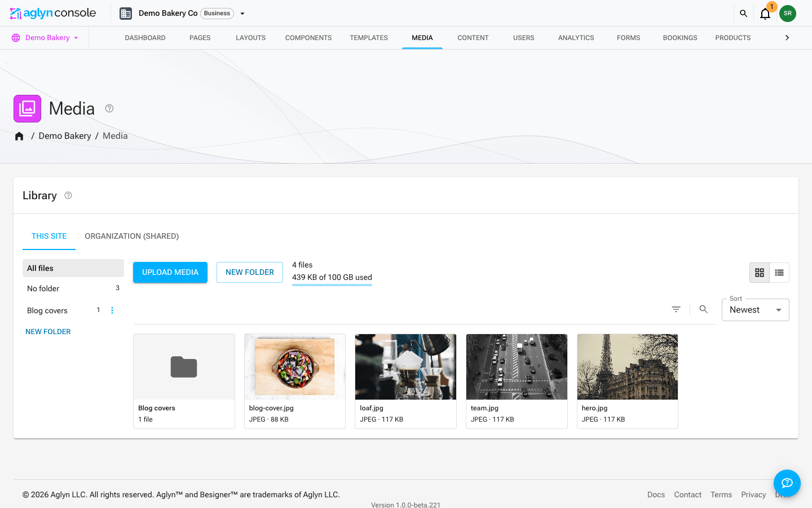The image size is (812, 508).
Task: Click the help icon beside Media title
Action: tap(109, 108)
